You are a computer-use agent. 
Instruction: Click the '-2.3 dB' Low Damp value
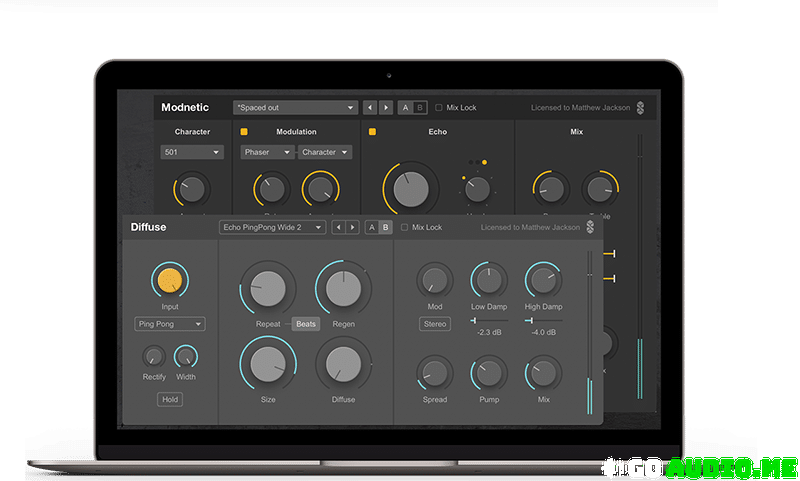click(x=489, y=332)
